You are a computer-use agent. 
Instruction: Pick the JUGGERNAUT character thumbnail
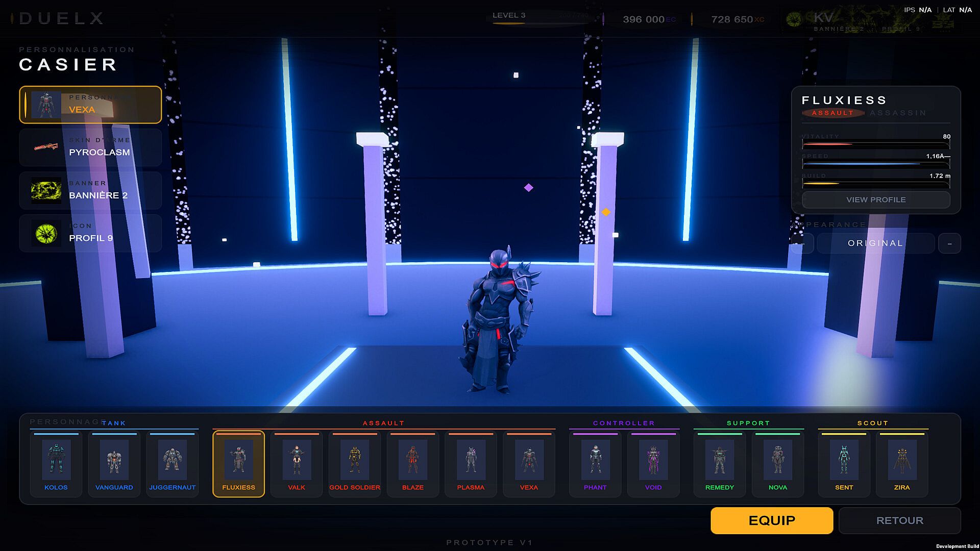(x=173, y=463)
